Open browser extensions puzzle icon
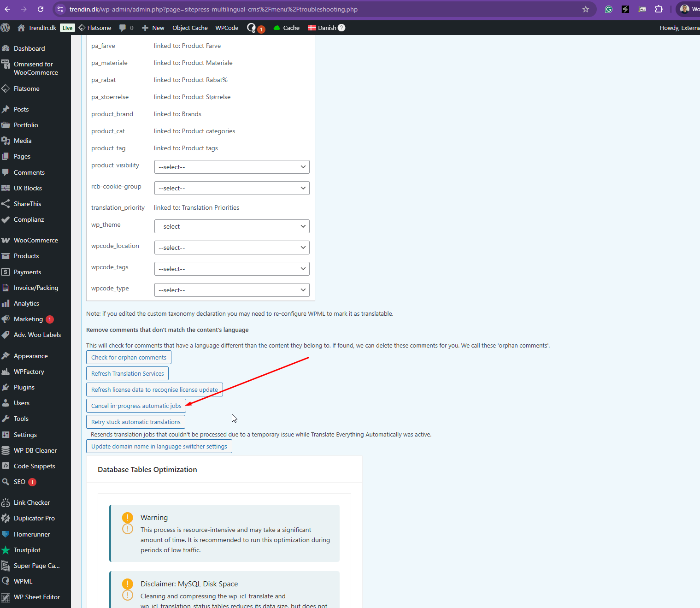 tap(659, 9)
